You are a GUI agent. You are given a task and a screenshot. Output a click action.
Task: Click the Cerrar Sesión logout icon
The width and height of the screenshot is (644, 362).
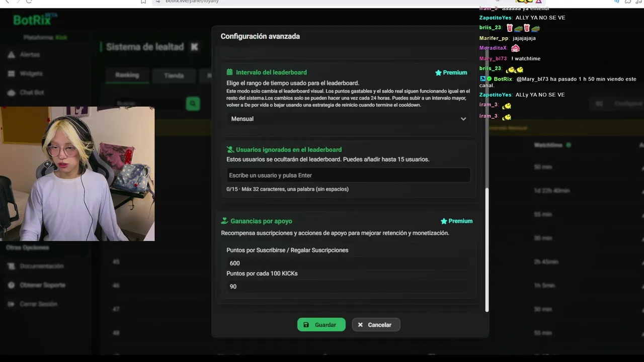point(11,304)
